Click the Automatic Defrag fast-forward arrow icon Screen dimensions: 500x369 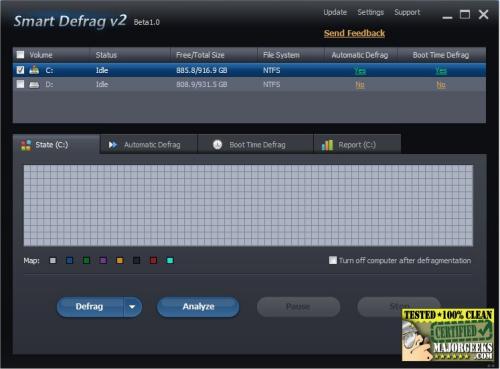tap(113, 145)
